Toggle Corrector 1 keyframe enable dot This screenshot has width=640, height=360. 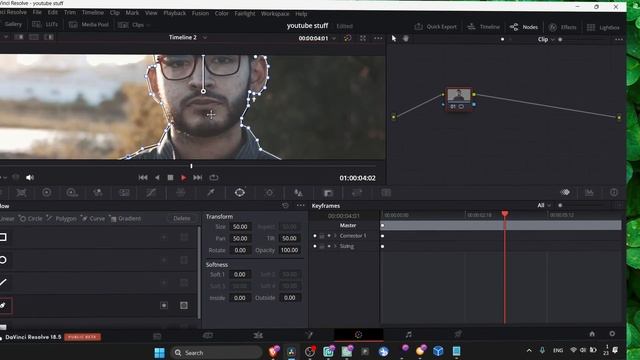[x=315, y=236]
